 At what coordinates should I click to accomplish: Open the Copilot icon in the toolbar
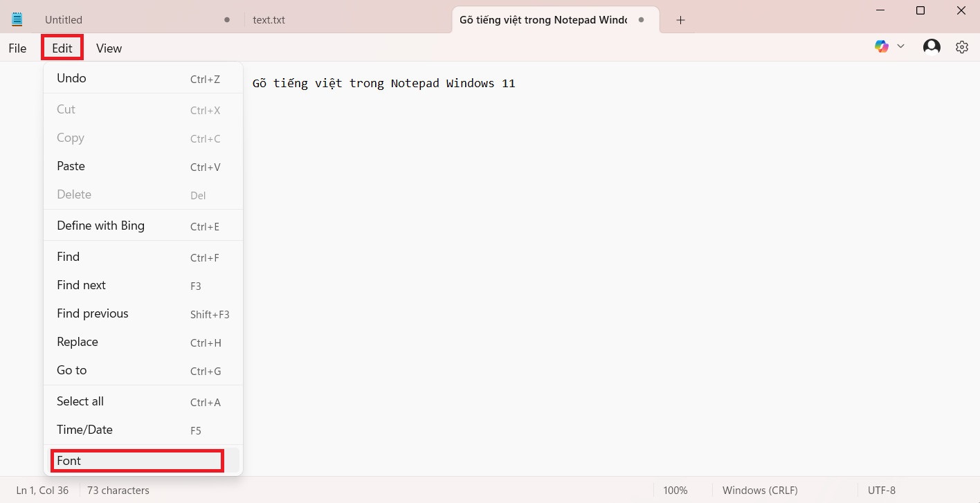click(x=882, y=46)
